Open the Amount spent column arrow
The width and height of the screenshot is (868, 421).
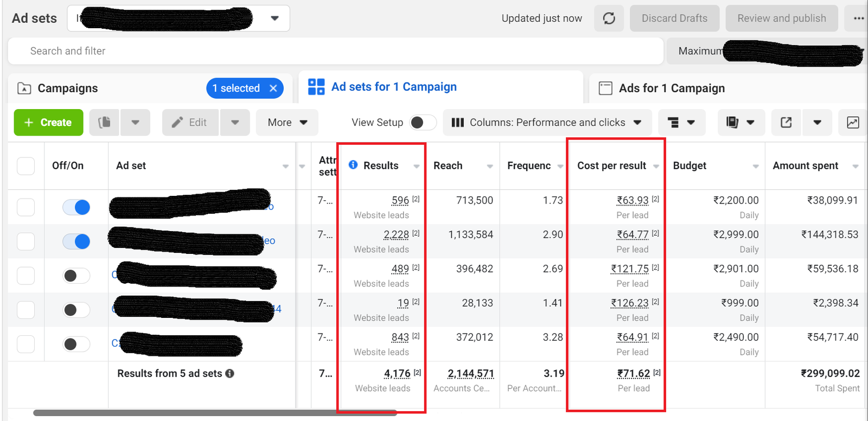tap(856, 167)
